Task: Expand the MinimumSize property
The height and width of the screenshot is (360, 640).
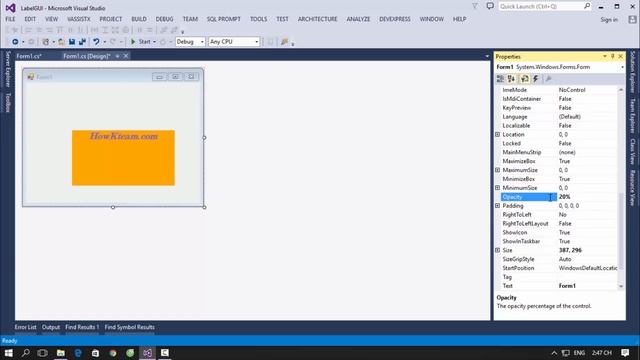Action: 498,188
